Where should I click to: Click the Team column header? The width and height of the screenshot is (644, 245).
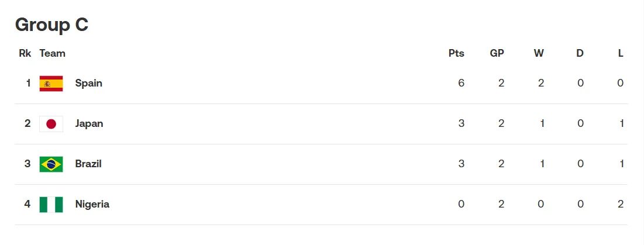[53, 53]
